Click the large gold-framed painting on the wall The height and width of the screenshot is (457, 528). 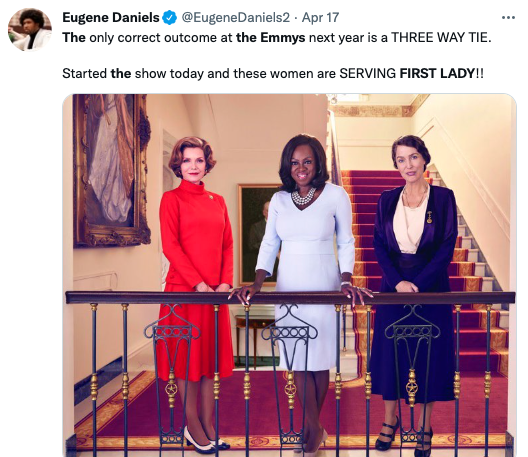tap(111, 170)
